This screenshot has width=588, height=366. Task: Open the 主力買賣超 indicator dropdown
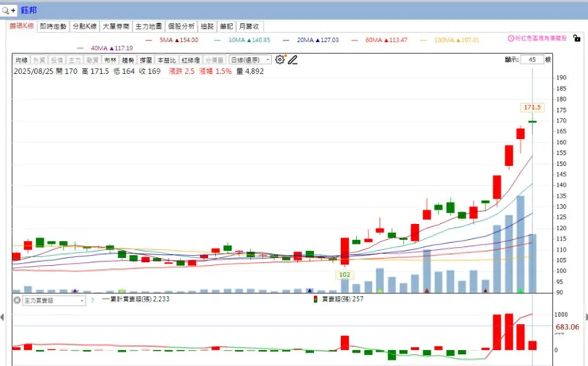pyautogui.click(x=54, y=300)
